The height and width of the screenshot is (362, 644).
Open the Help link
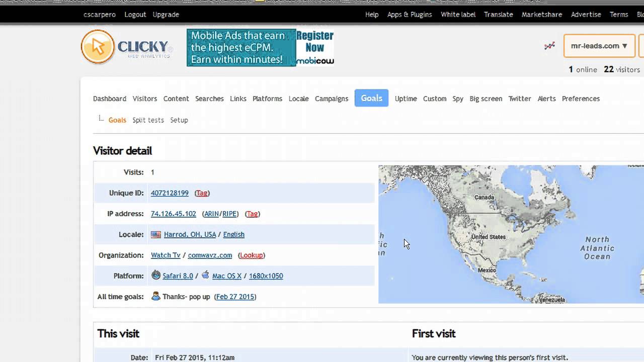[x=372, y=15]
